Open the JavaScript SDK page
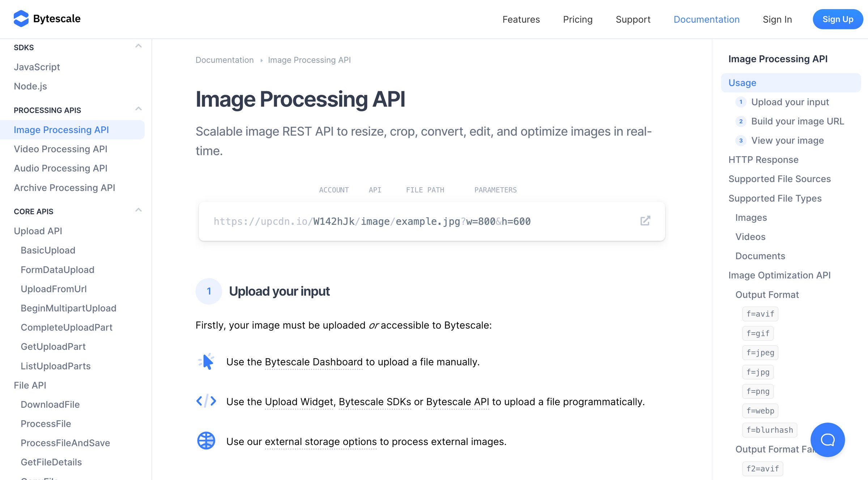This screenshot has height=480, width=868. click(x=37, y=67)
